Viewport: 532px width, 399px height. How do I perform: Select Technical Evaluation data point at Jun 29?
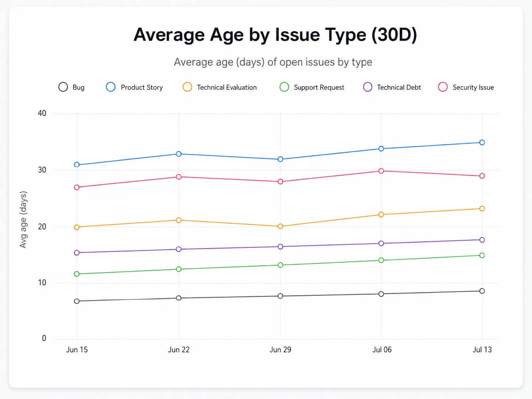point(280,226)
